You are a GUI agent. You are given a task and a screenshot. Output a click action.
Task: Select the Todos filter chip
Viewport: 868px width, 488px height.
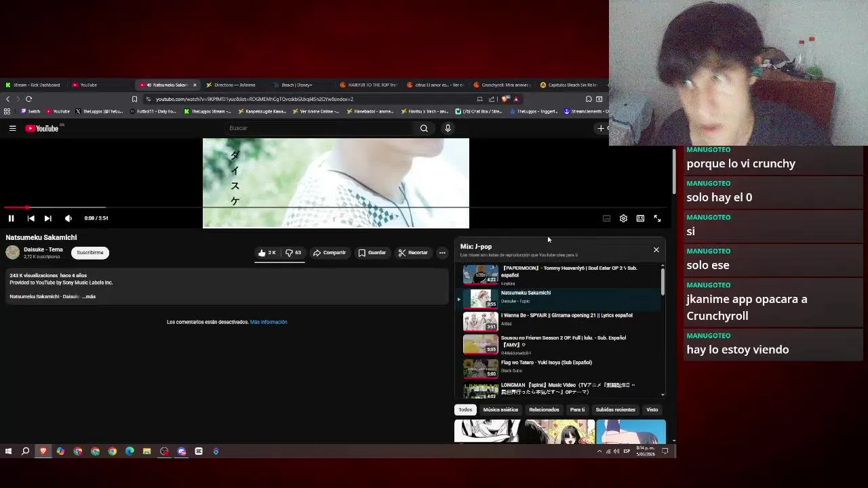(x=465, y=409)
